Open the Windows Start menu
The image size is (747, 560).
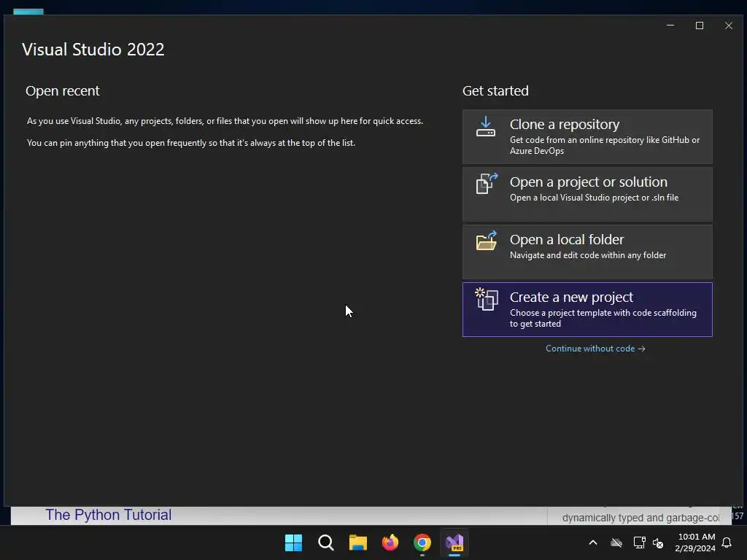coord(293,542)
